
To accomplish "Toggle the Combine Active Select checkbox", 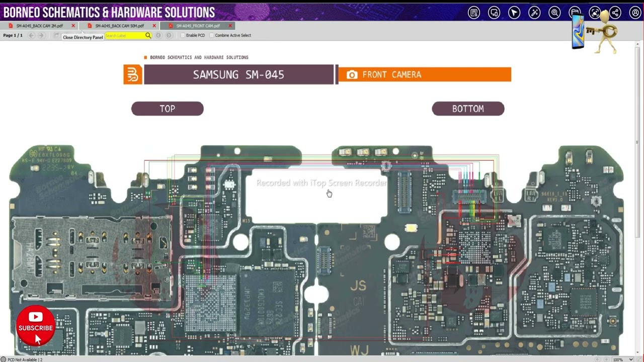I will point(212,35).
